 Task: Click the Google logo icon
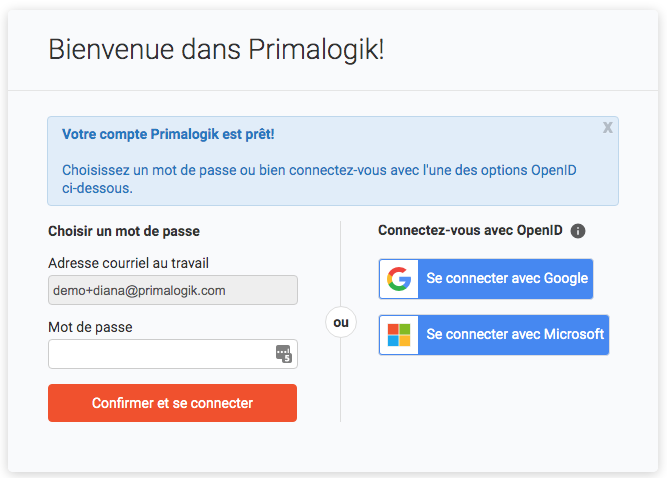click(399, 279)
